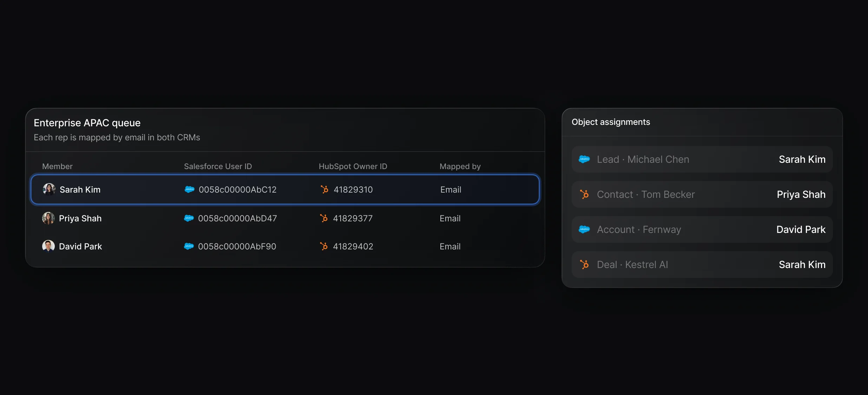Viewport: 868px width, 395px height.
Task: Click Salesforce ID 0058c00000AbC12
Action: [x=238, y=189]
